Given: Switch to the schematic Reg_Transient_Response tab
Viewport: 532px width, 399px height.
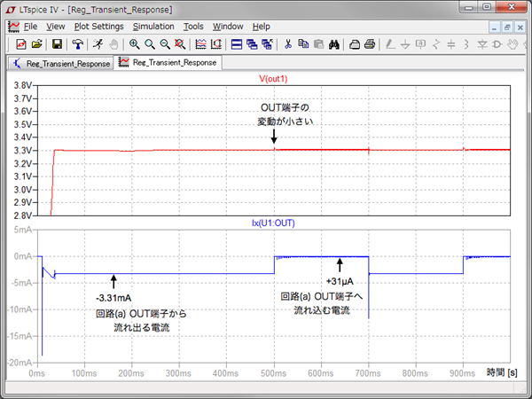Looking at the screenshot, I should tap(60, 64).
